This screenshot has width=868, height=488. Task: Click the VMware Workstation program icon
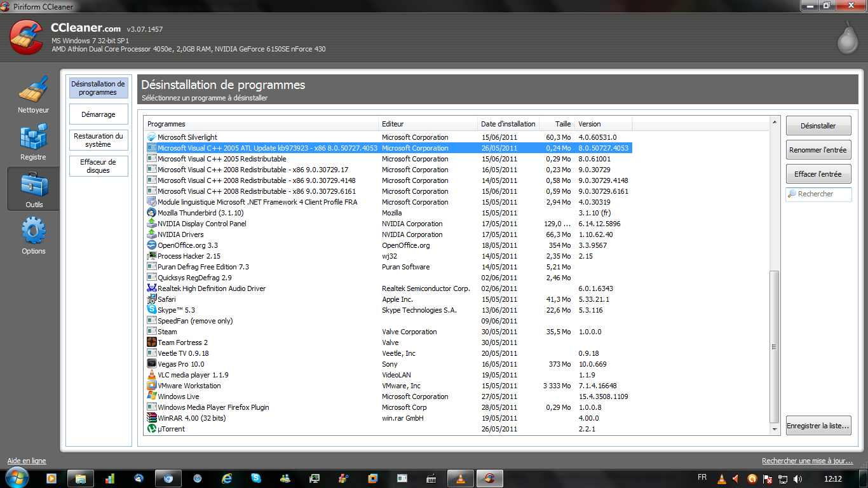(x=152, y=386)
